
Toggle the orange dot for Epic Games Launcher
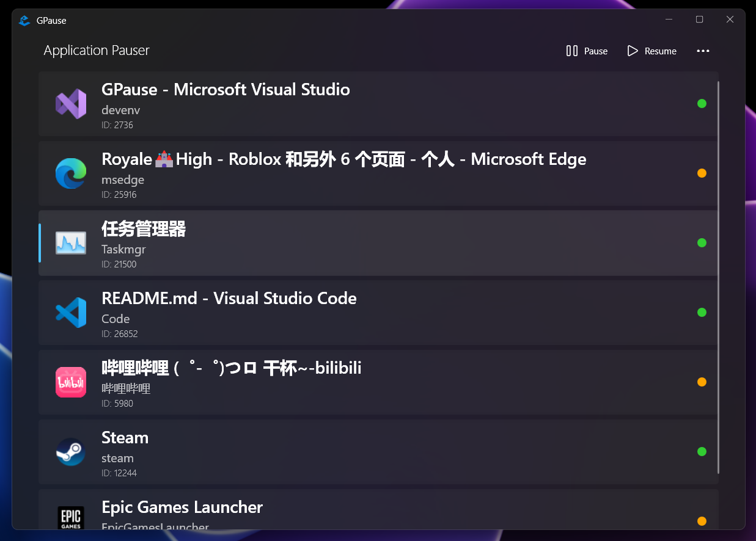(702, 521)
